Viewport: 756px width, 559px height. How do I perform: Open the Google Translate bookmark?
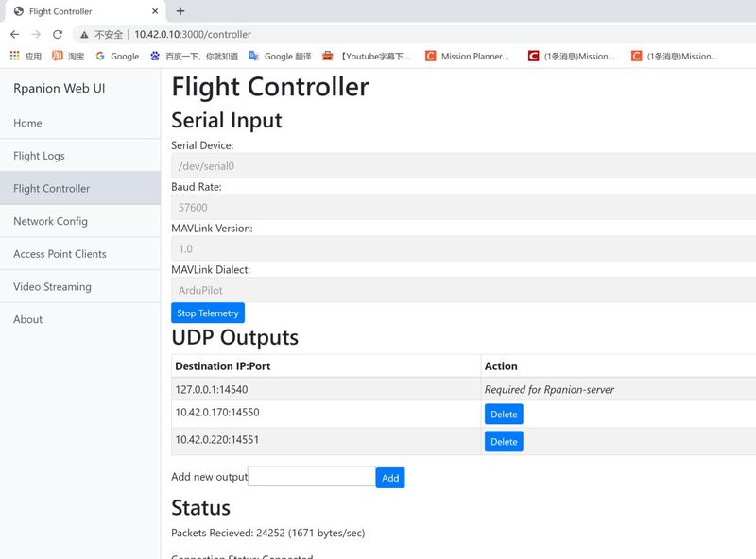280,57
